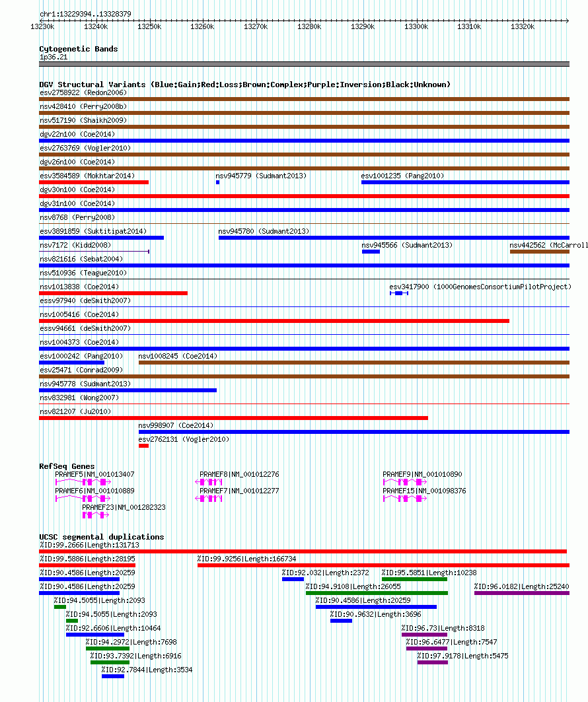Click the dgv22n100 (Coe2014) label

point(77,134)
